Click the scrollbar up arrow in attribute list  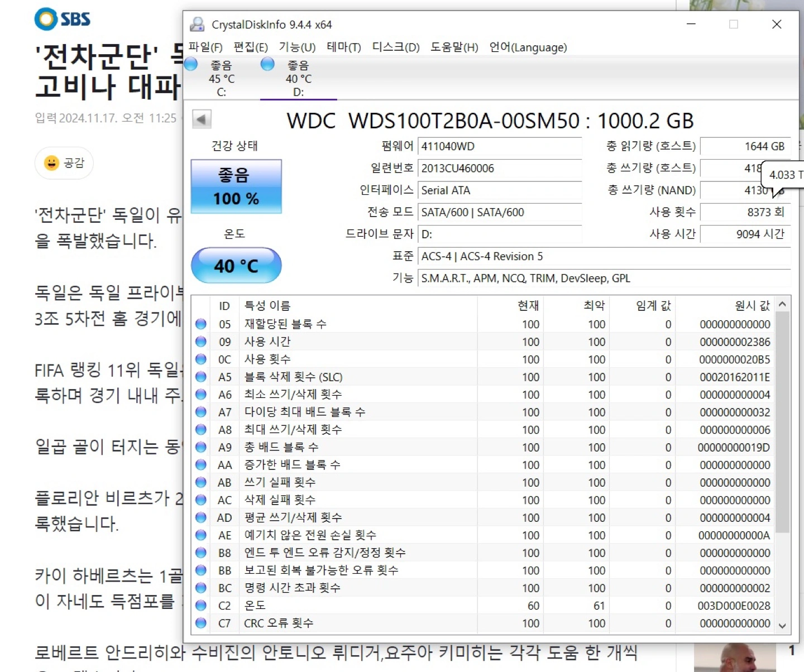782,304
